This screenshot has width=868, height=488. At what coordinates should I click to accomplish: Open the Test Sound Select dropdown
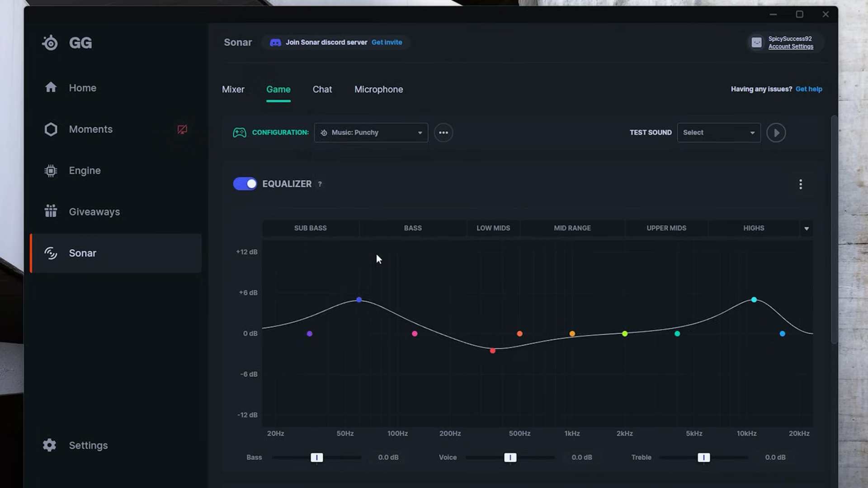[x=719, y=132]
